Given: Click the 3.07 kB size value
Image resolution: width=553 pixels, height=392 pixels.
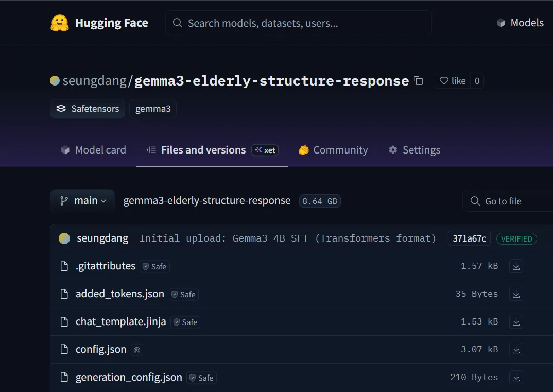Looking at the screenshot, I should point(479,350).
